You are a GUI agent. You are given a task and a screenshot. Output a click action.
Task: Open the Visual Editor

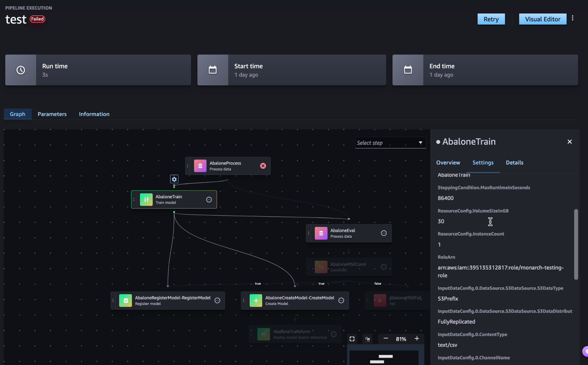[x=542, y=19]
